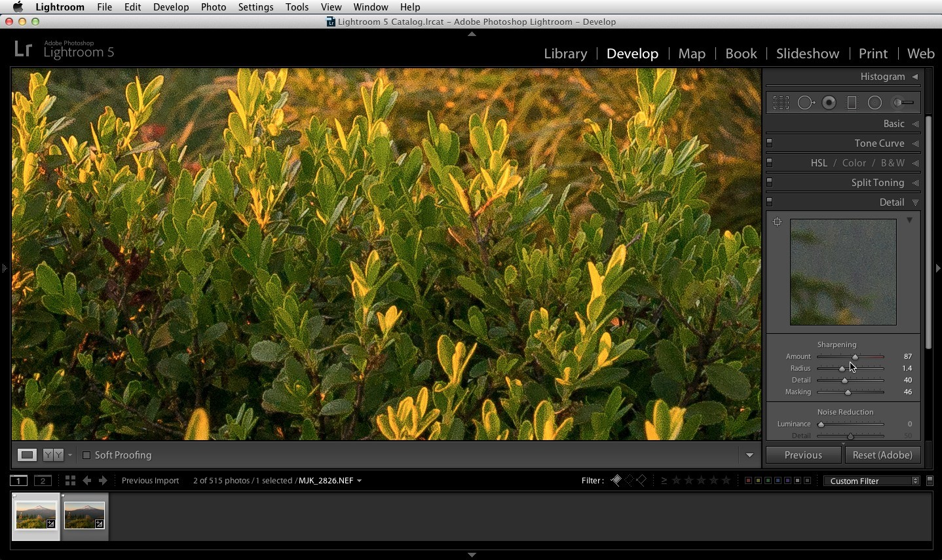Click the Reset (Adobe) button
This screenshot has height=560, width=942.
pos(882,455)
